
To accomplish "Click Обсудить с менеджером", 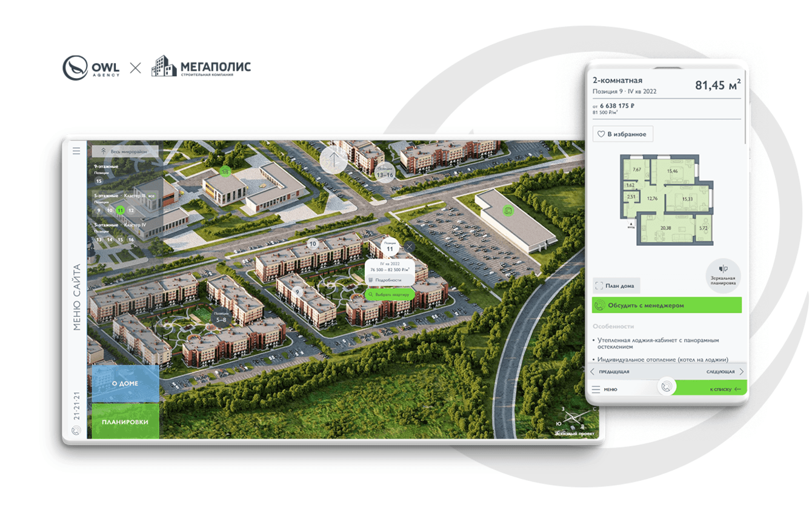I will pos(667,305).
